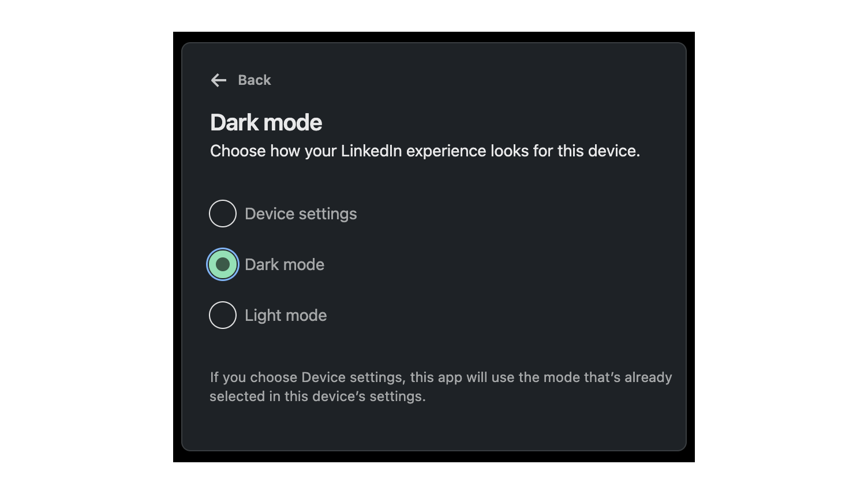The width and height of the screenshot is (868, 494).
Task: Click the Device settings label text
Action: click(x=301, y=214)
